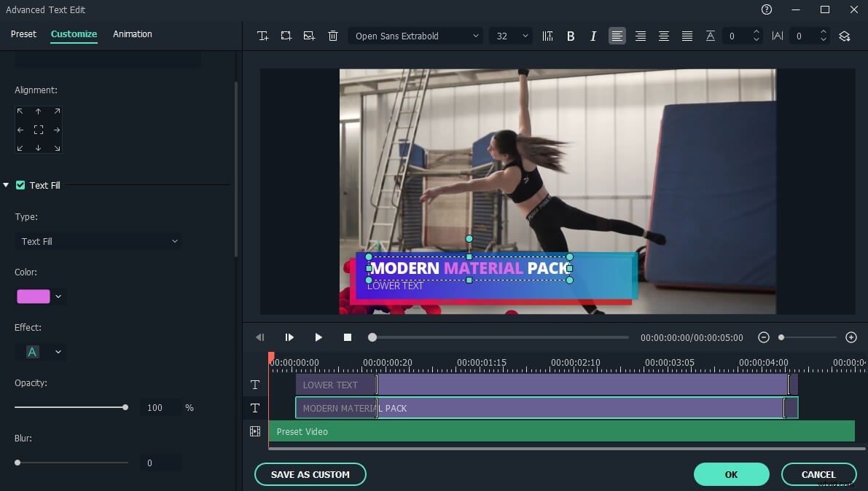Apply bold formatting to the text
This screenshot has height=491, width=868.
coord(571,35)
